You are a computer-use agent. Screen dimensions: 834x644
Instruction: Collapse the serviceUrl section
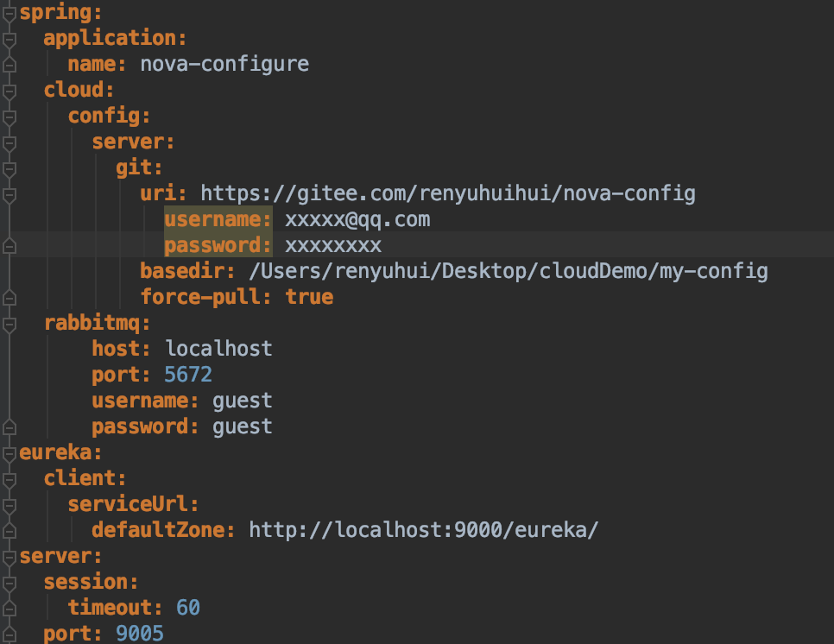point(9,504)
